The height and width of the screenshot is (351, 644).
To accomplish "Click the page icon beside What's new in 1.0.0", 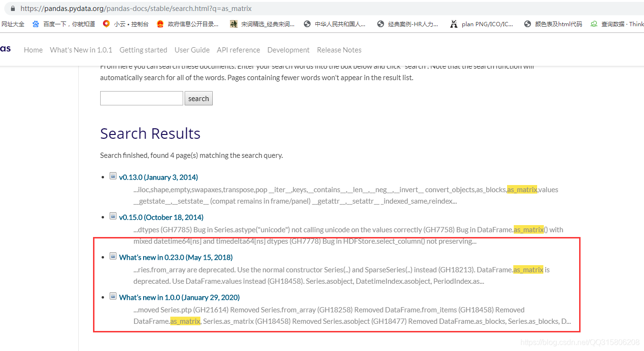I will pos(113,296).
